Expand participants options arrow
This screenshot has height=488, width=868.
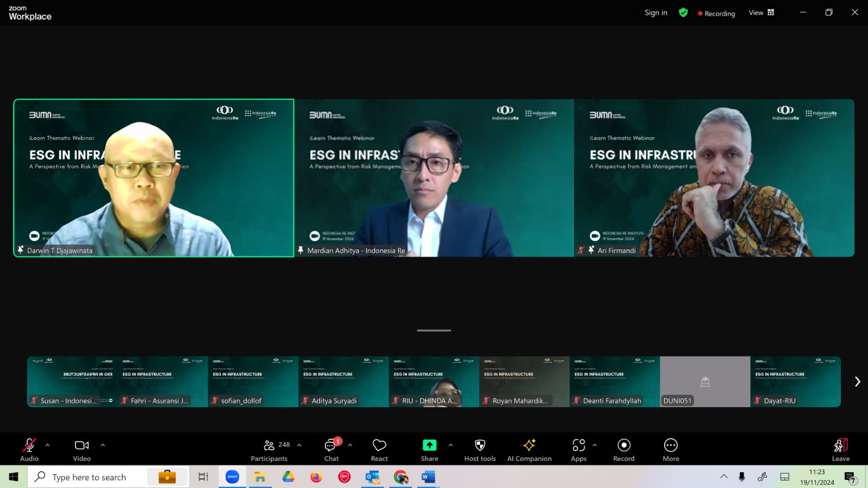pyautogui.click(x=299, y=445)
